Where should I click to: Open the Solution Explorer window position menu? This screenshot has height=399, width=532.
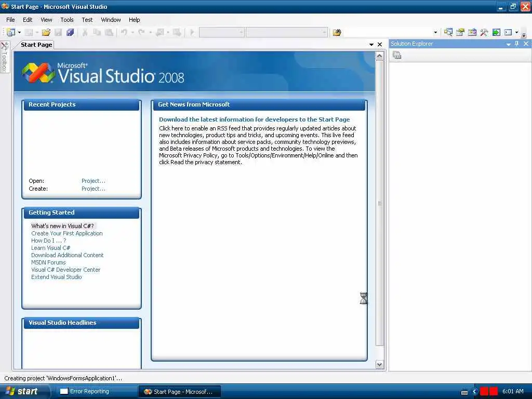click(x=509, y=44)
